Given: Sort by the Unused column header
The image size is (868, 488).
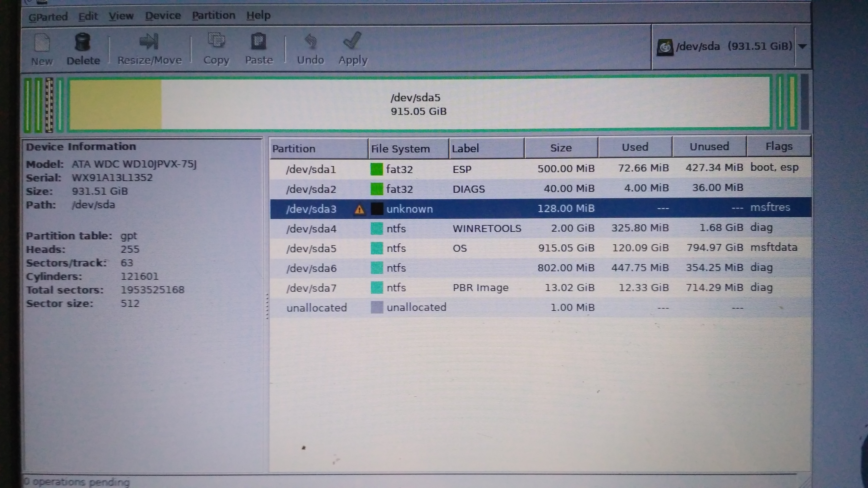Looking at the screenshot, I should 709,146.
